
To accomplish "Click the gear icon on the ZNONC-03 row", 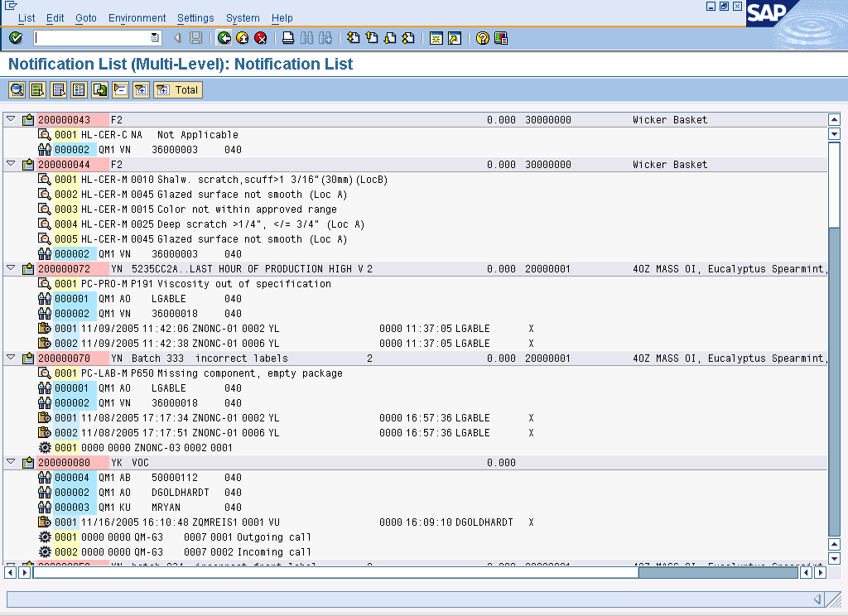I will [45, 448].
